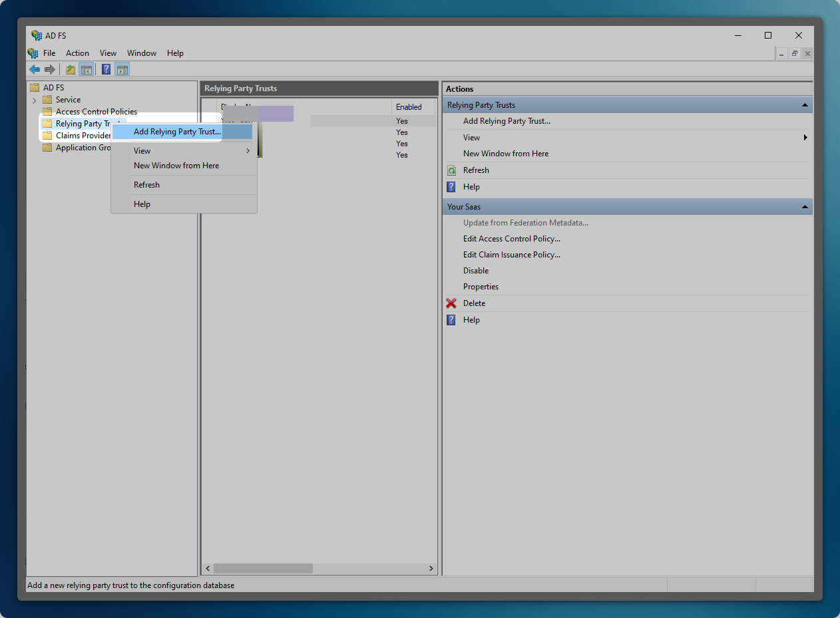The width and height of the screenshot is (840, 618).
Task: Expand the Service tree node
Action: [35, 100]
